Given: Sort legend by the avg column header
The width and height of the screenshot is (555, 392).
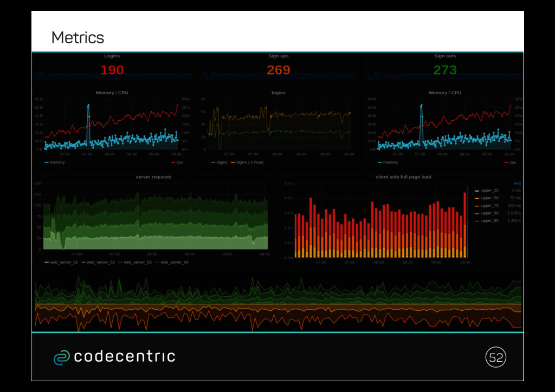Looking at the screenshot, I should click(x=517, y=183).
